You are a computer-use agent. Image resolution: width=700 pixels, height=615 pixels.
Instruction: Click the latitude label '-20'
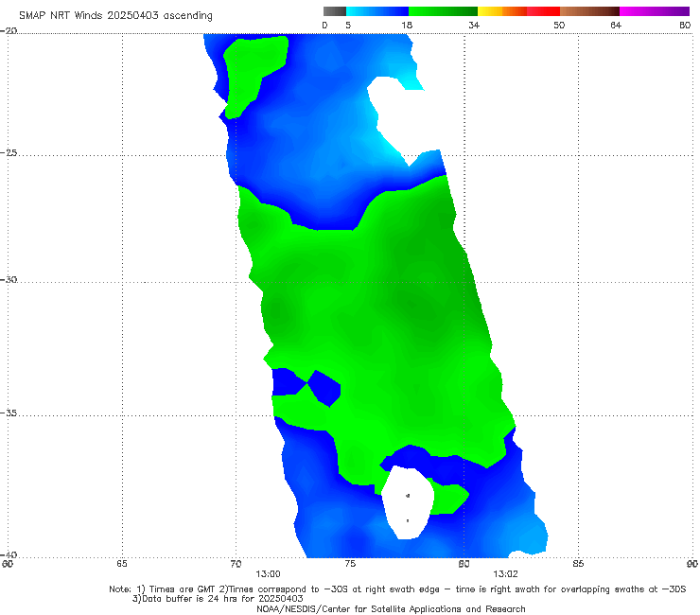(x=9, y=30)
